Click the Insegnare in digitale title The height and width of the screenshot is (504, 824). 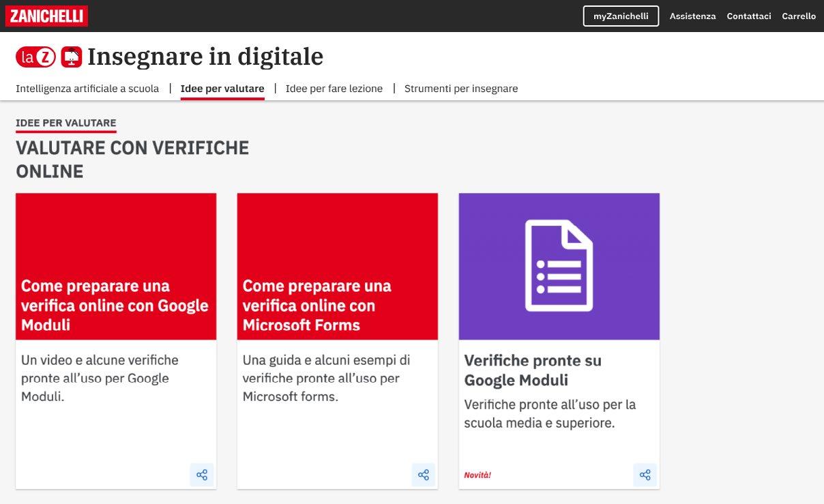pos(205,57)
